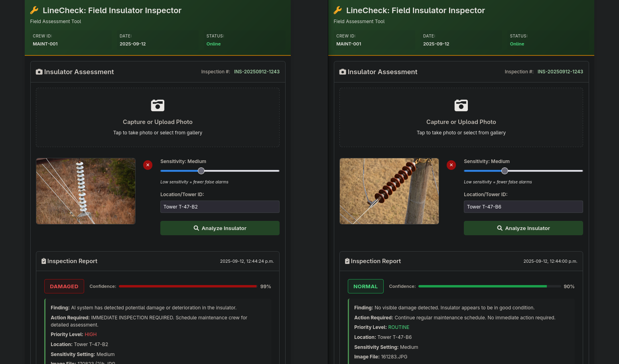The width and height of the screenshot is (619, 364).
Task: Tap the upload camera icon in left panel
Action: (158, 105)
